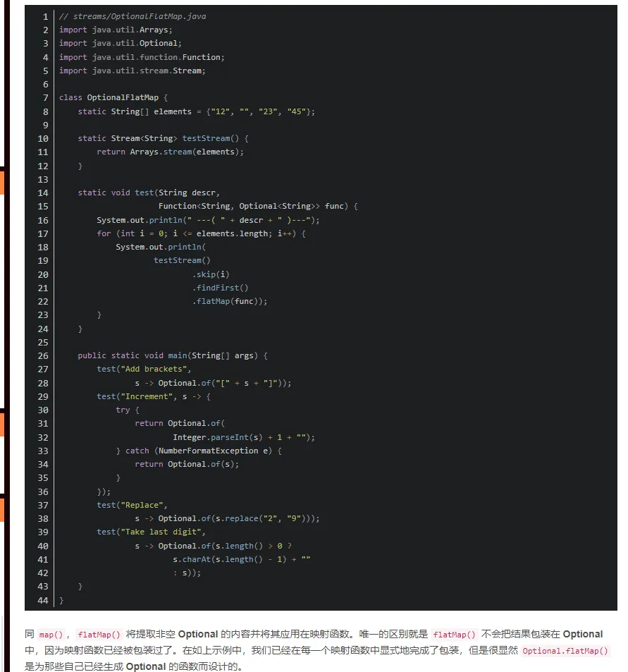628x672 pixels.
Task: Click 'public static void main(String[] args) {' line
Action: click(173, 355)
